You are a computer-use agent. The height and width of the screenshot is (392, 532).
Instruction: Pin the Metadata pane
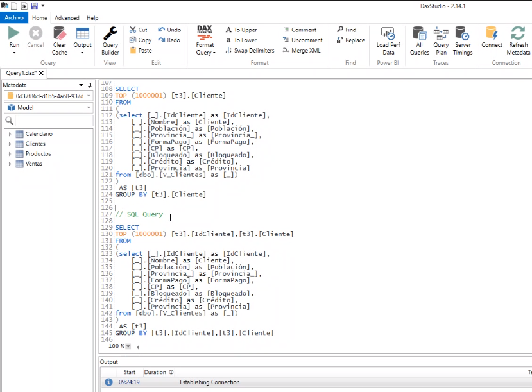(90, 85)
